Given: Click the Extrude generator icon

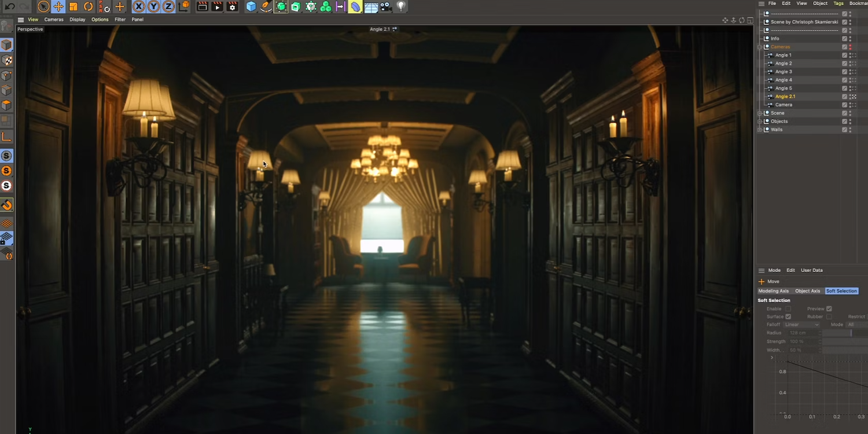Looking at the screenshot, I should (296, 6).
